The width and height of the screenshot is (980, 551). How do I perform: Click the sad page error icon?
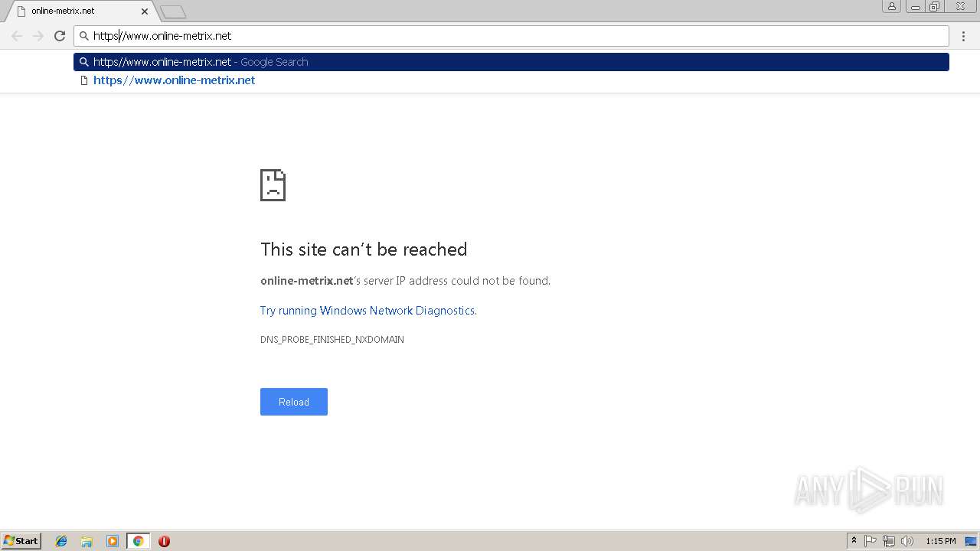click(x=273, y=185)
